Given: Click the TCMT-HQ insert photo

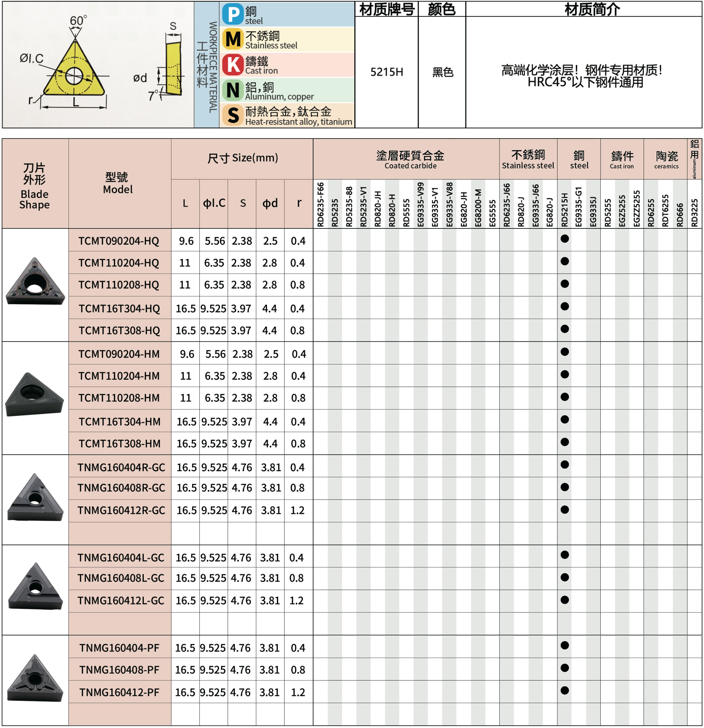Looking at the screenshot, I should 35,282.
